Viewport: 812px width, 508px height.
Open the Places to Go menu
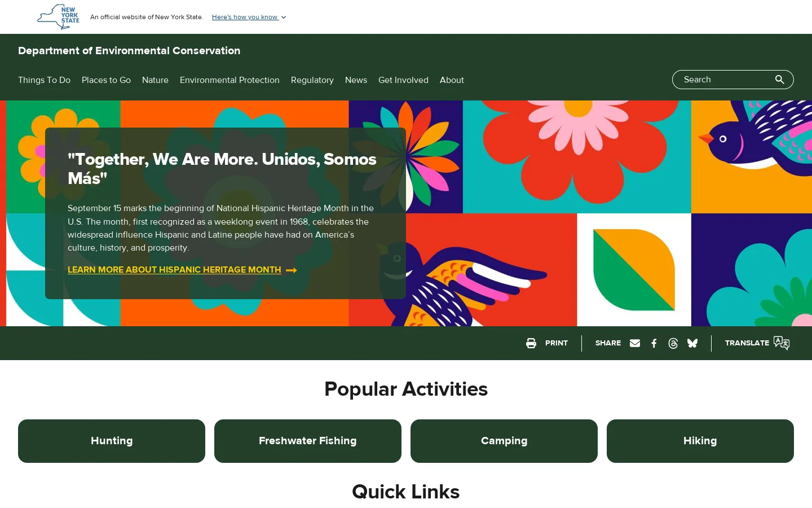pyautogui.click(x=106, y=80)
